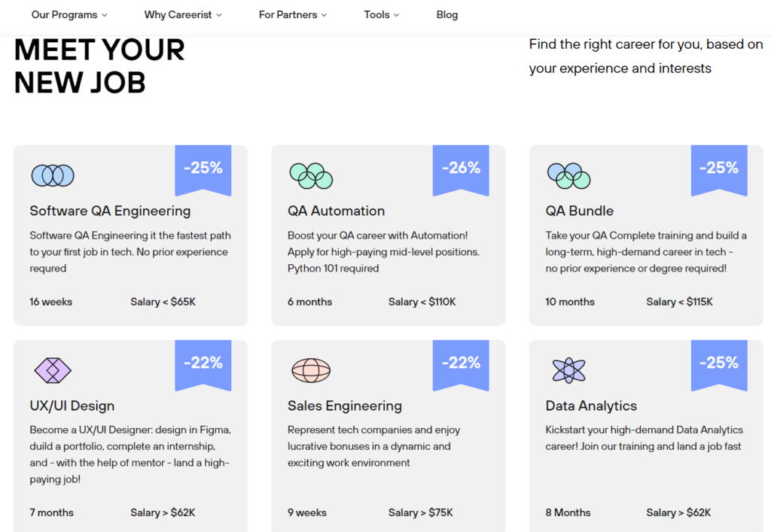
Task: Go to the Blog page
Action: (x=447, y=15)
